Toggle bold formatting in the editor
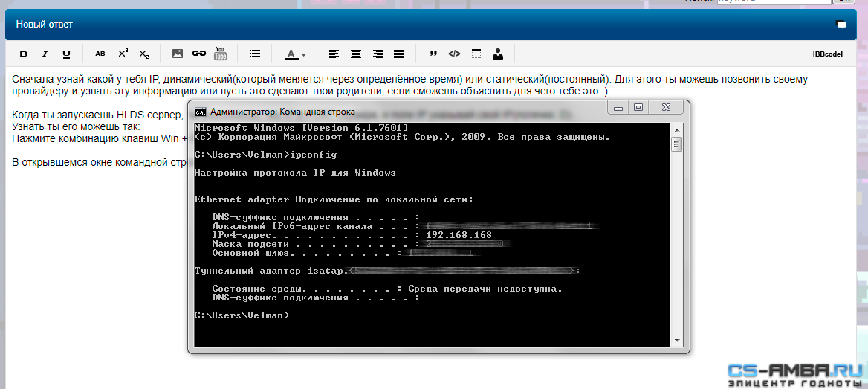The height and width of the screenshot is (389, 868). (23, 54)
